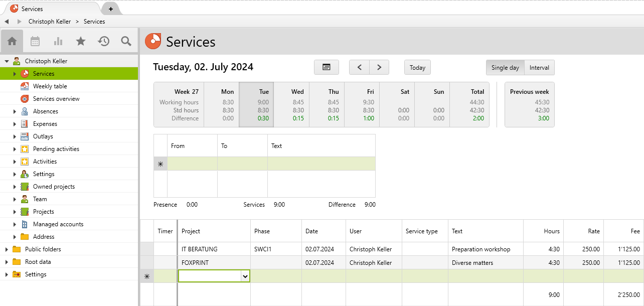Click the From field in presence row

(x=192, y=164)
